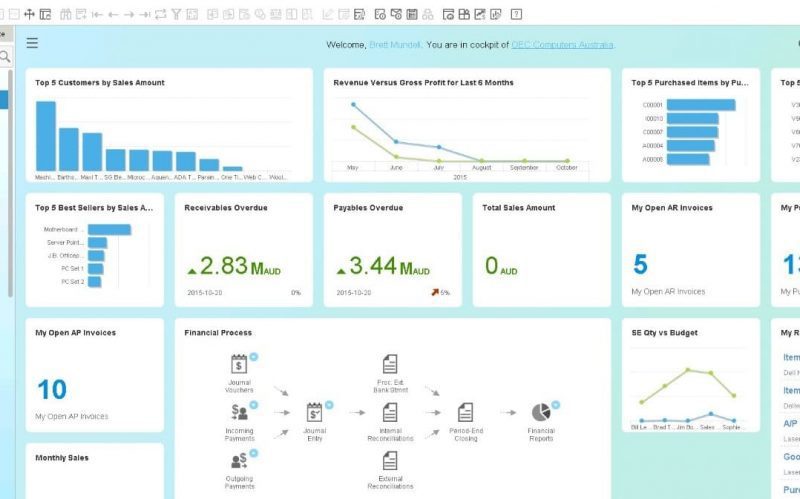Click the 10 open AP invoices count

pos(52,389)
